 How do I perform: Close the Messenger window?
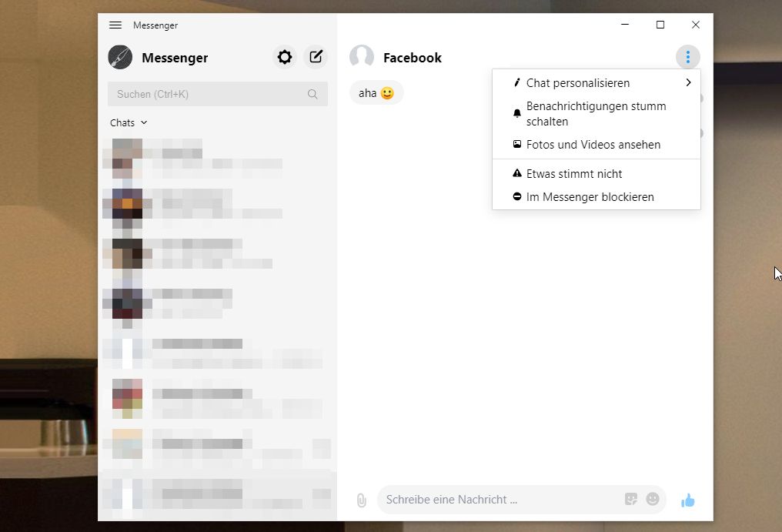click(696, 25)
